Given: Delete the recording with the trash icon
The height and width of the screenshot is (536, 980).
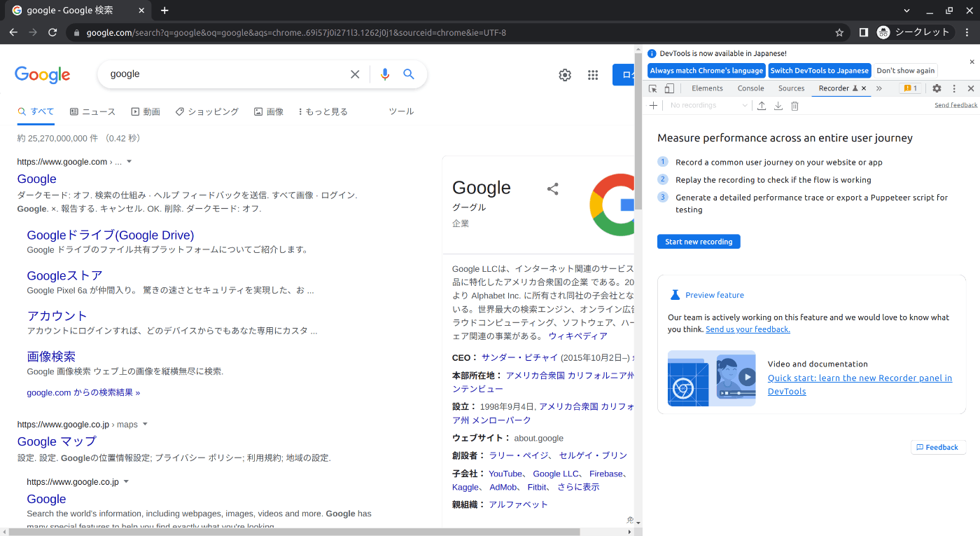Looking at the screenshot, I should click(x=794, y=105).
